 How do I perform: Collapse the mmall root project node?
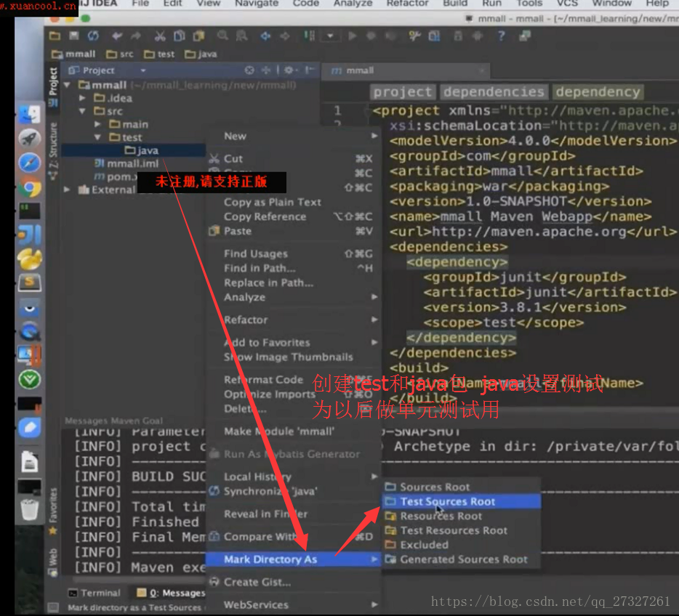(x=67, y=85)
